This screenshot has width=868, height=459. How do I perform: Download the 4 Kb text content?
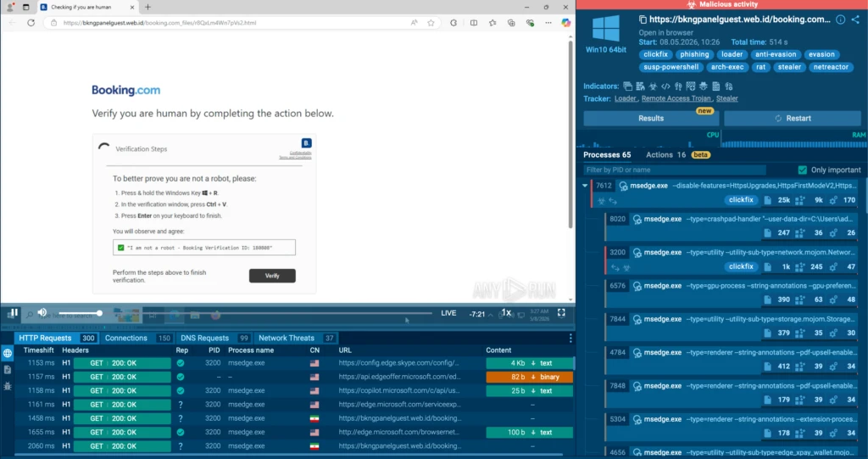[529, 363]
